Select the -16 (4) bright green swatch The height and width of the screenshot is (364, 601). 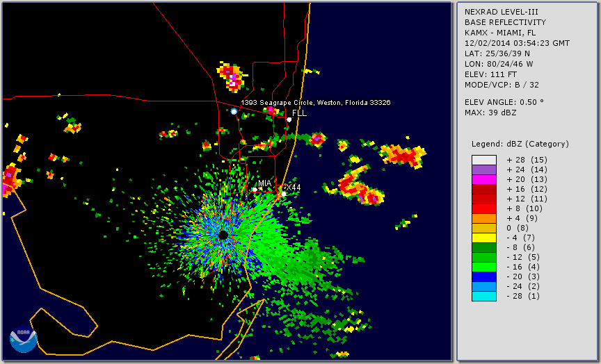pyautogui.click(x=484, y=267)
